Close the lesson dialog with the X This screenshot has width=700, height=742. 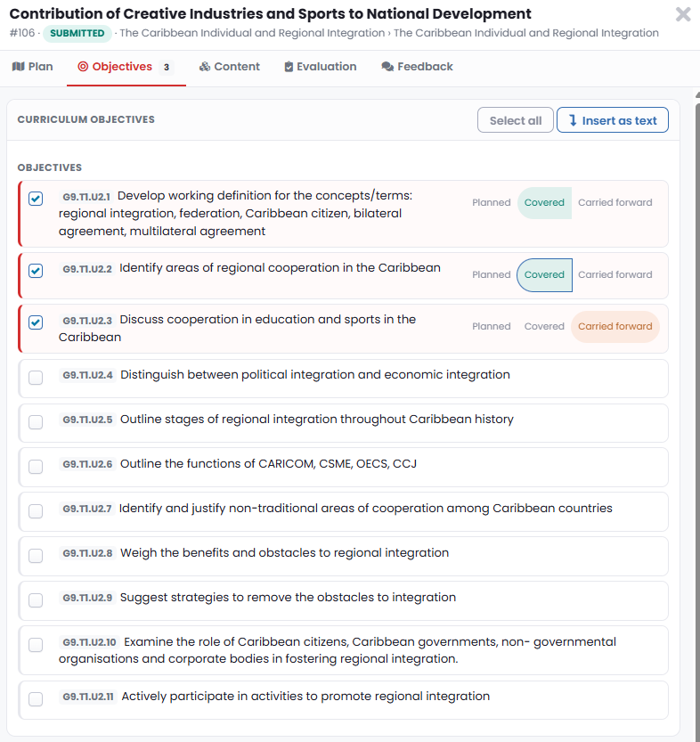tap(683, 14)
